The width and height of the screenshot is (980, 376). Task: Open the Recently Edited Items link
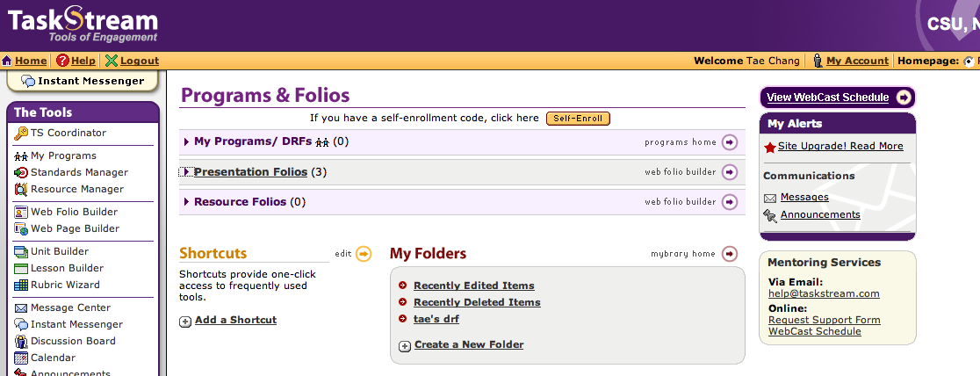click(x=473, y=286)
